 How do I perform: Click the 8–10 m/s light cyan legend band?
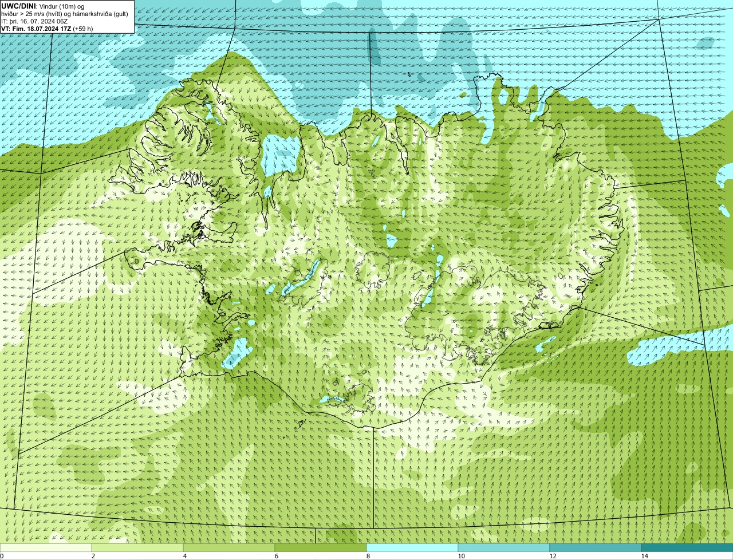pos(412,547)
